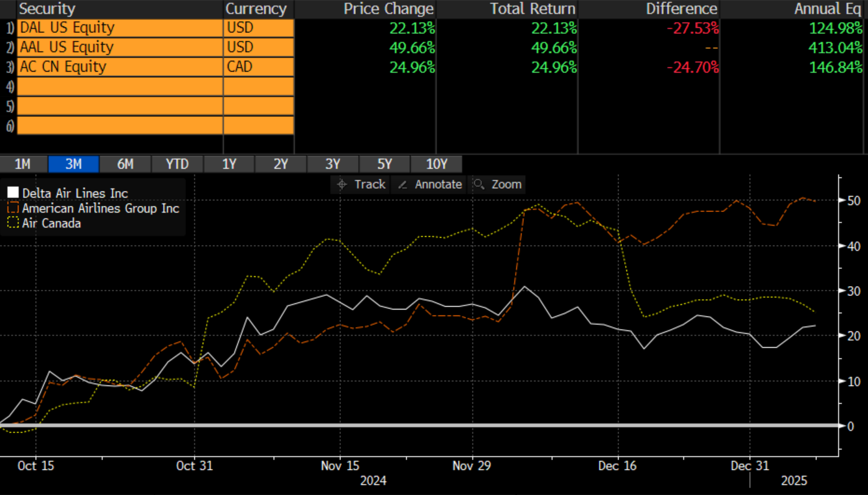This screenshot has height=495, width=868.
Task: Click the DAL US Equity security field
Action: tap(119, 28)
